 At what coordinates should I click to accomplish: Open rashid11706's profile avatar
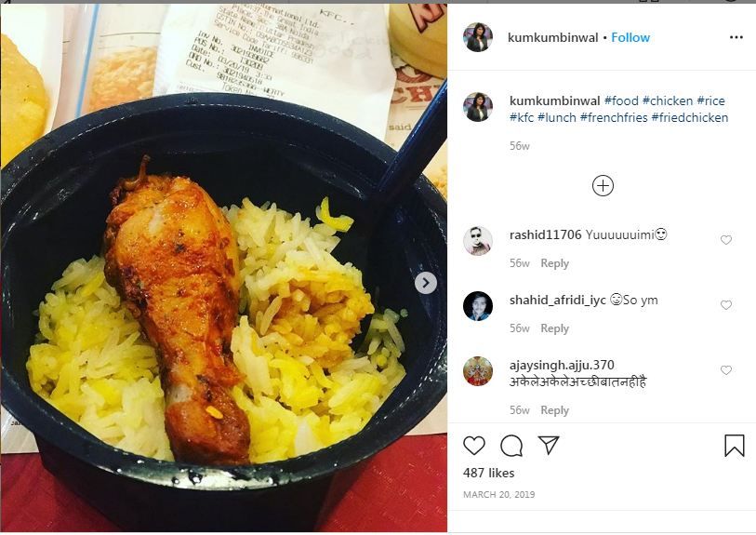click(x=477, y=240)
